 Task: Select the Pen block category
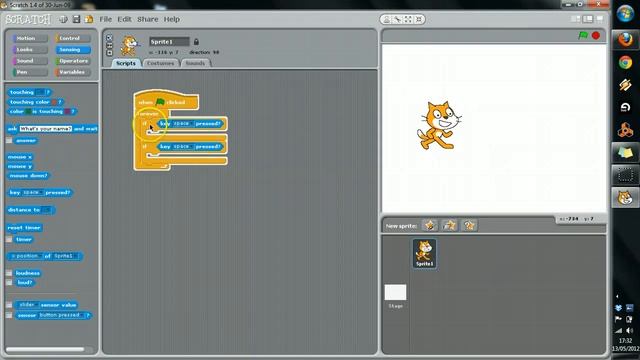coord(30,72)
